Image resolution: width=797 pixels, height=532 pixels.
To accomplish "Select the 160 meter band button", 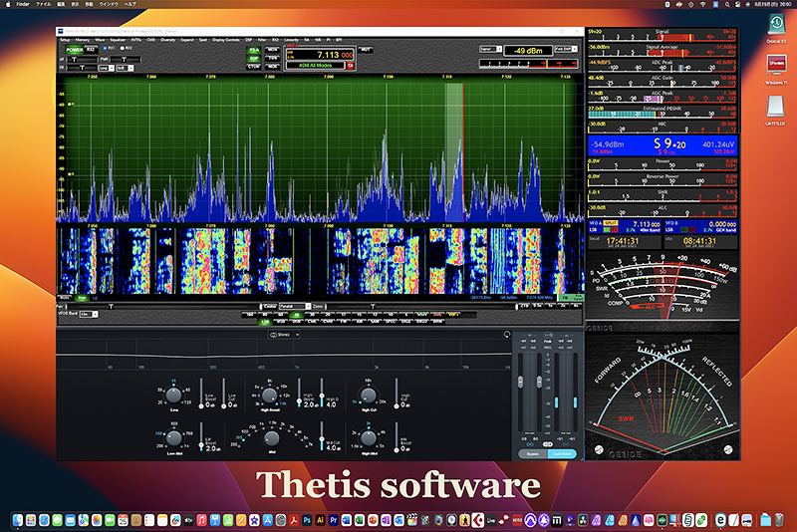I will click(250, 315).
